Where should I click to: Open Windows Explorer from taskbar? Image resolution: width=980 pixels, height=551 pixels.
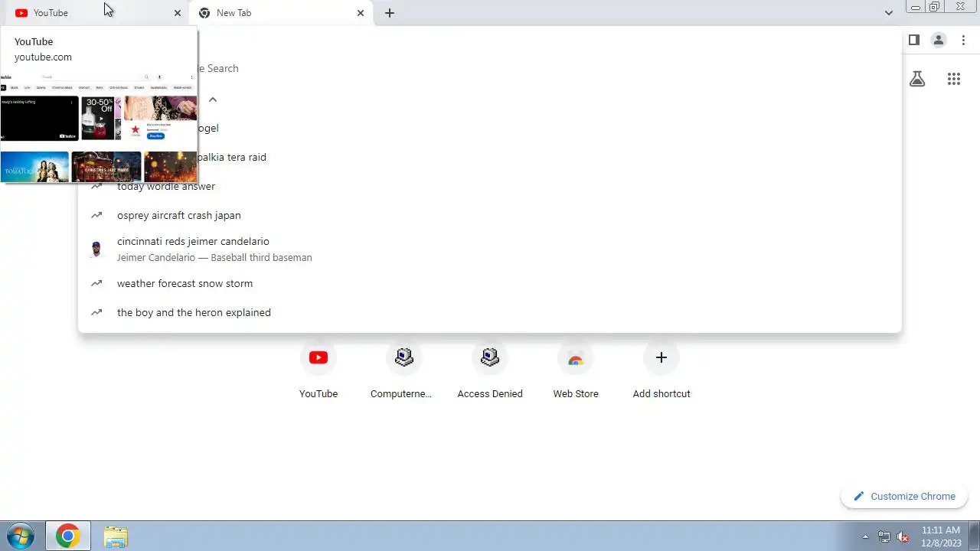tap(116, 536)
